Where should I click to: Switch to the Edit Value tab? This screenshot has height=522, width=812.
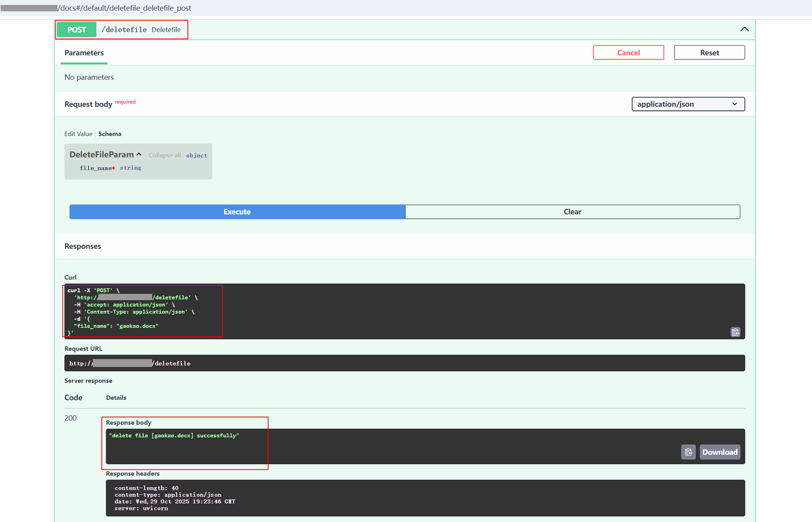78,134
